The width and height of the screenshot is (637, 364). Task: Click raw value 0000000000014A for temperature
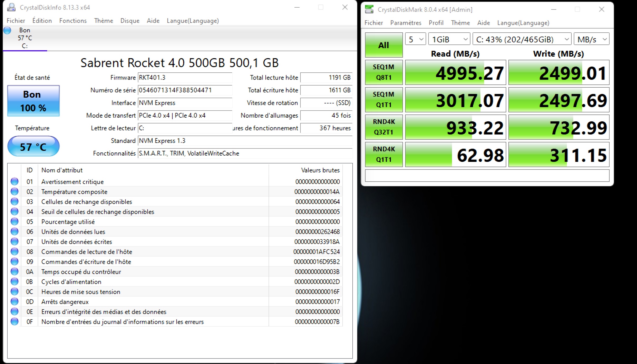(317, 192)
